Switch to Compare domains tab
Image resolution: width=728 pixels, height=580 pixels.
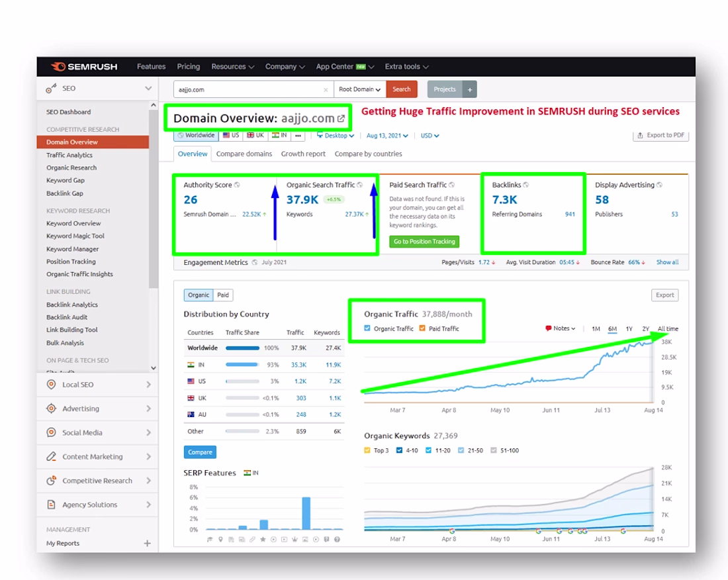[x=244, y=154]
